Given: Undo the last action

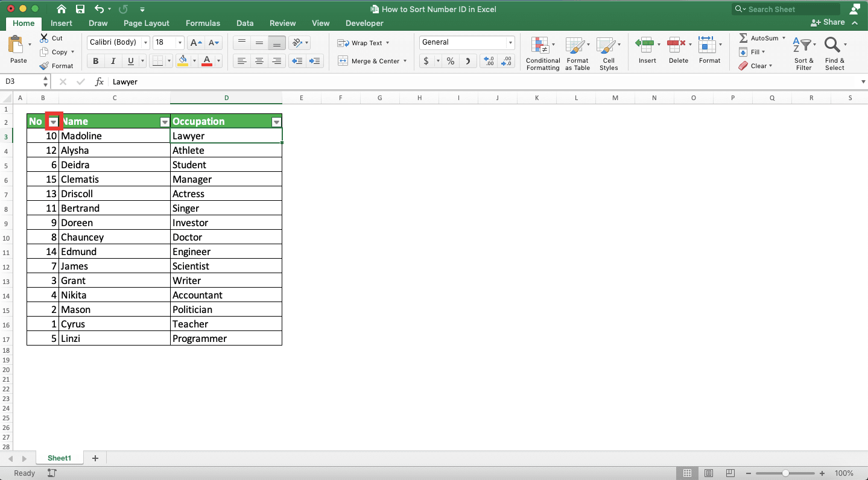Looking at the screenshot, I should [x=100, y=9].
